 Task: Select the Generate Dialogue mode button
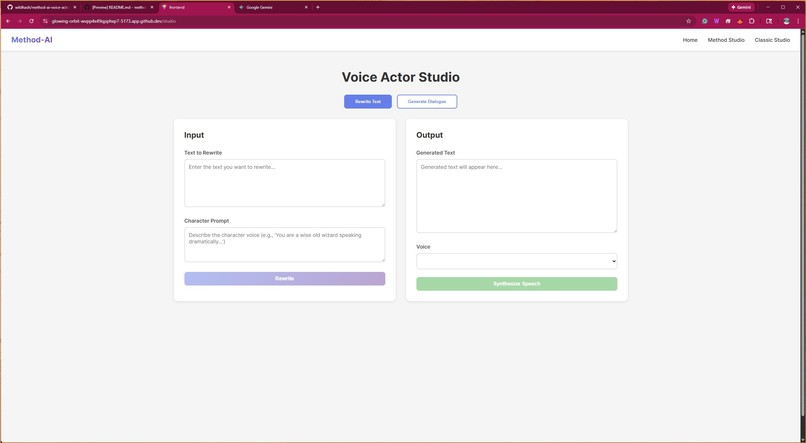pyautogui.click(x=427, y=101)
